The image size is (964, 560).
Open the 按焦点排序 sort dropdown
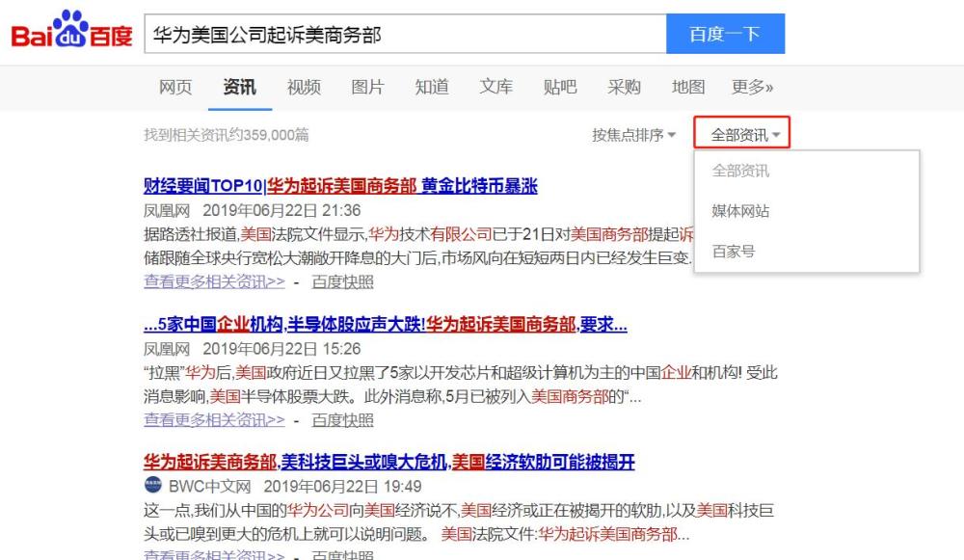pyautogui.click(x=634, y=135)
